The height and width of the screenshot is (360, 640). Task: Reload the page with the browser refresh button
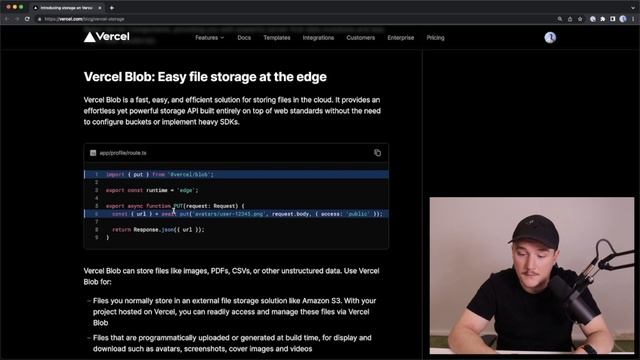[27, 19]
